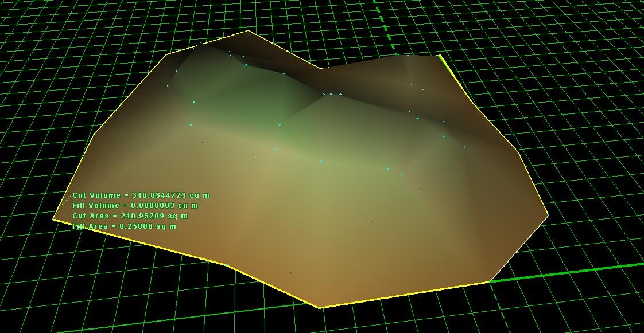Image resolution: width=644 pixels, height=333 pixels.
Task: Click the leftmost corner of the yellow boundary
Action: click(53, 219)
